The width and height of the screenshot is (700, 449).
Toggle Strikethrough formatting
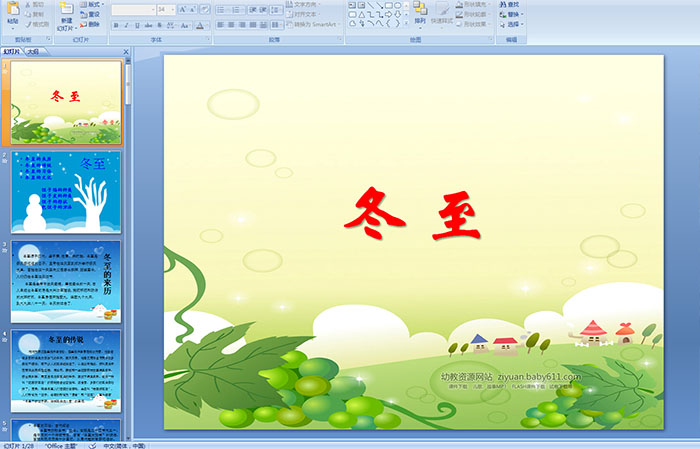coord(148,25)
